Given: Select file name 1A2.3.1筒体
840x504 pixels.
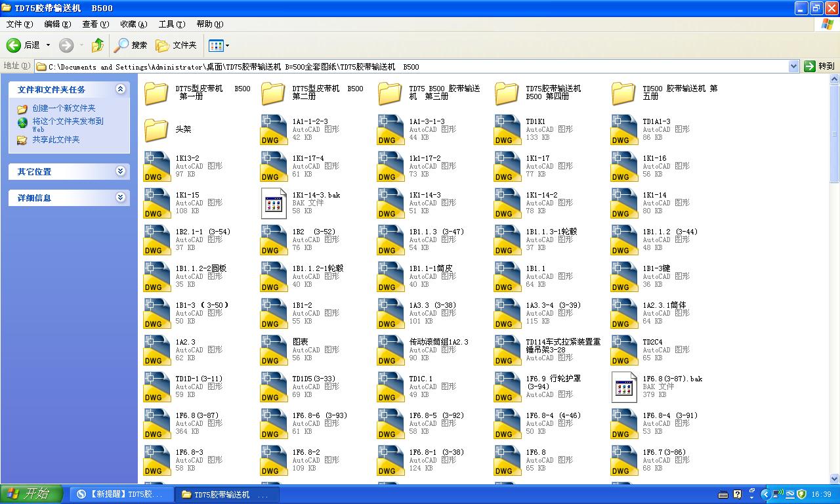Looking at the screenshot, I should coord(664,305).
